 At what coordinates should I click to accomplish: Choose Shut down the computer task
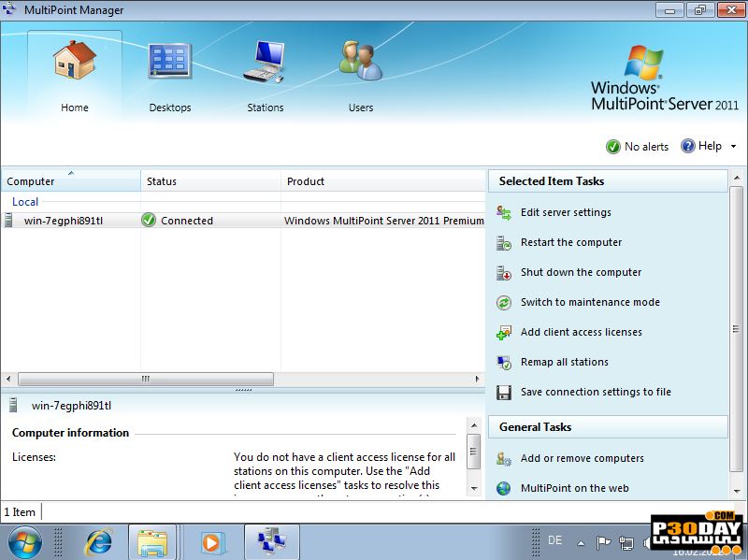pyautogui.click(x=581, y=272)
